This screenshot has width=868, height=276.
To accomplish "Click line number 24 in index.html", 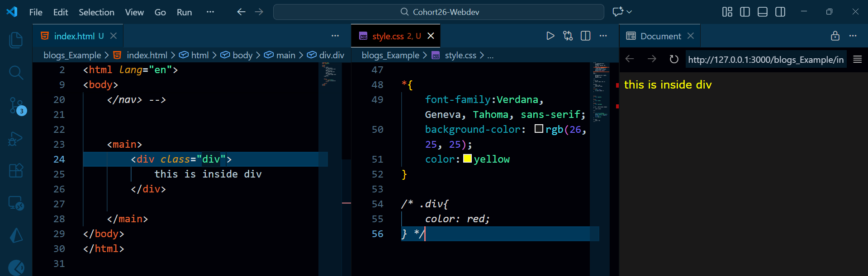I will click(59, 159).
